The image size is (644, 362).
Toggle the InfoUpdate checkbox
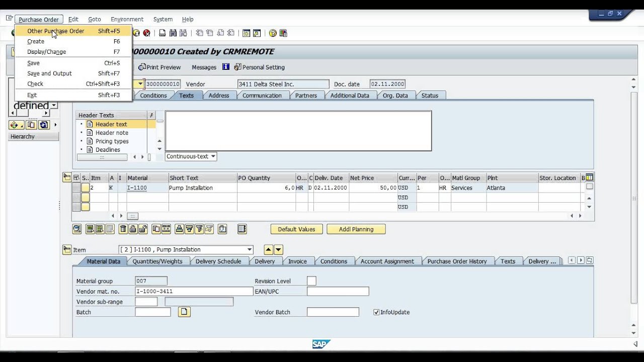[x=376, y=312]
